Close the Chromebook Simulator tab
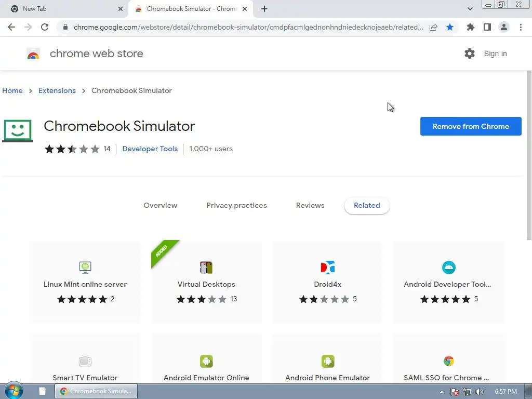 (245, 9)
